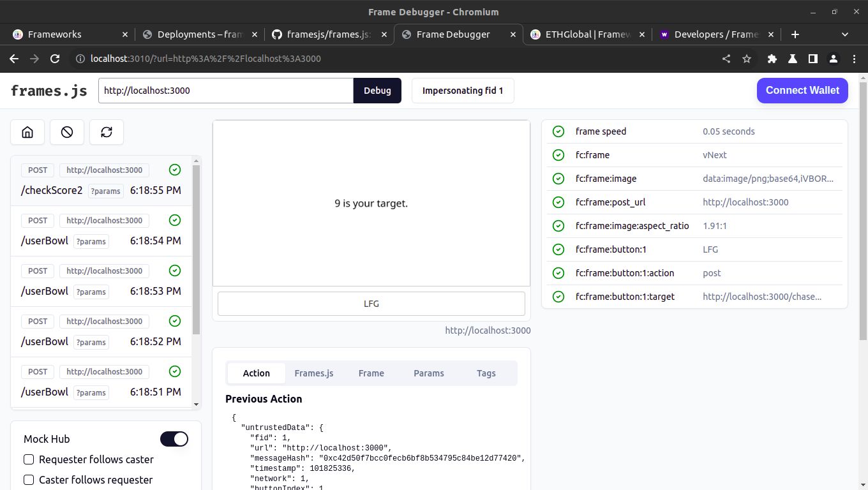Select the /userBowl request at 6:18:54 PM
The height and width of the screenshot is (490, 868).
[x=101, y=231]
